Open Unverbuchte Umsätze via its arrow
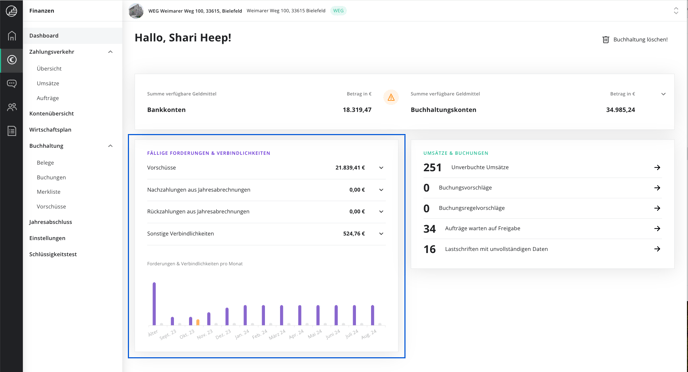The height and width of the screenshot is (372, 688). click(657, 168)
